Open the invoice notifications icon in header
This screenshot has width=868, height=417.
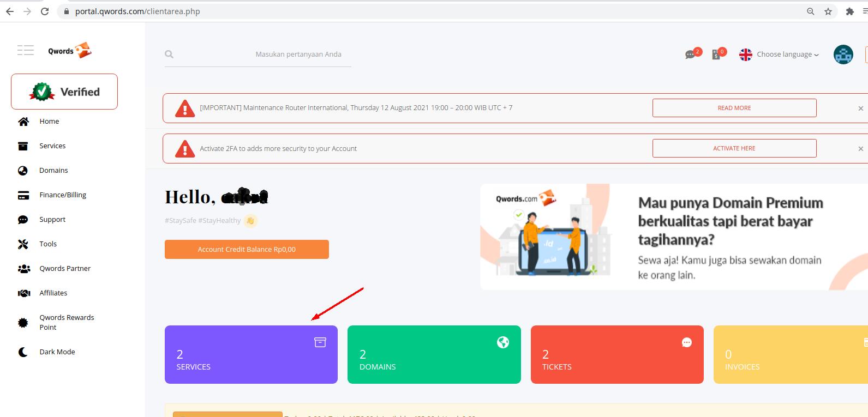(716, 55)
